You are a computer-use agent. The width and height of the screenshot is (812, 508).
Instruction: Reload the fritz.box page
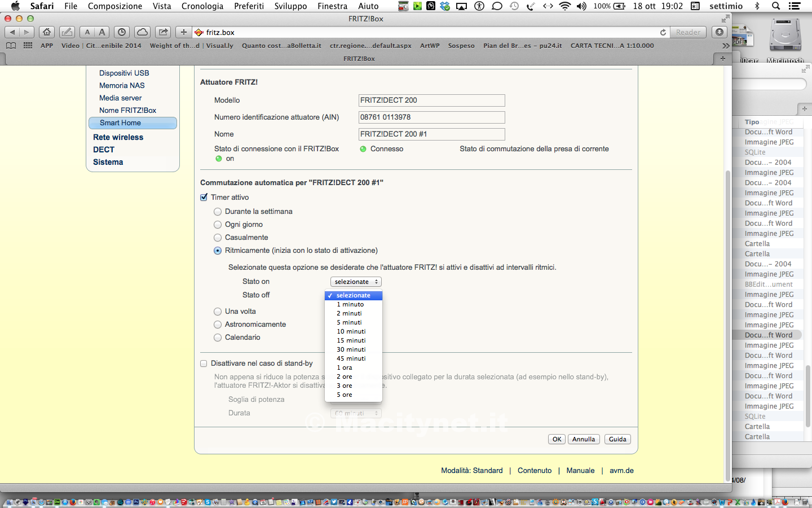coord(663,32)
